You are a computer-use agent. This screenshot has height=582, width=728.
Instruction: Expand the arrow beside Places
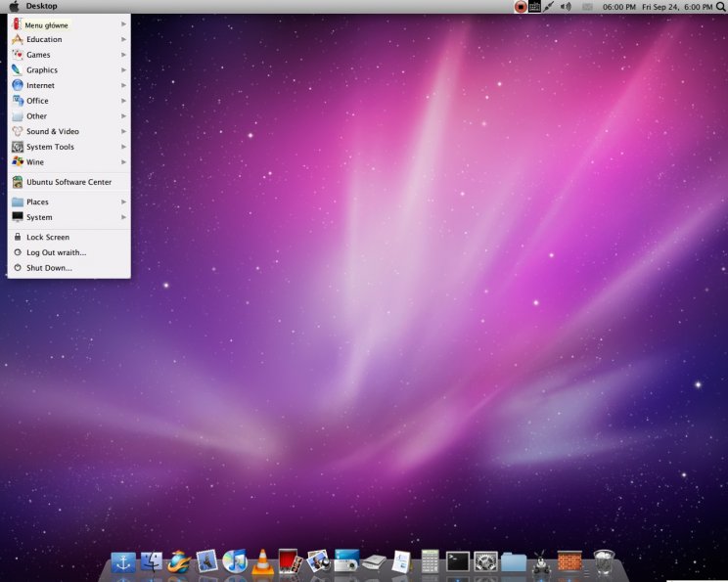click(x=123, y=201)
